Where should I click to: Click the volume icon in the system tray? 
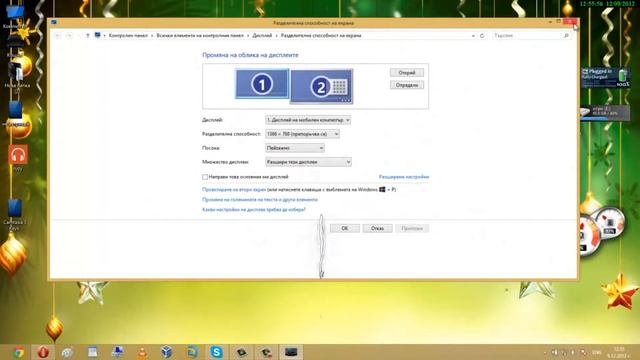point(554,352)
